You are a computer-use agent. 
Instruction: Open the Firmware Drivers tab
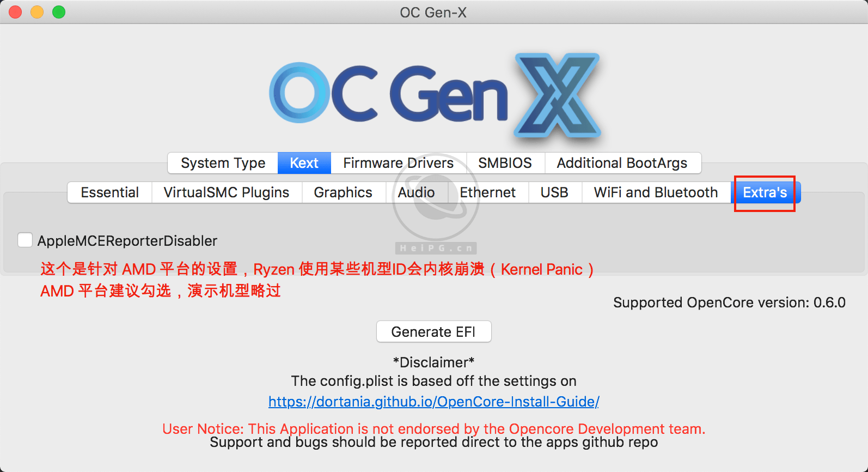(398, 163)
